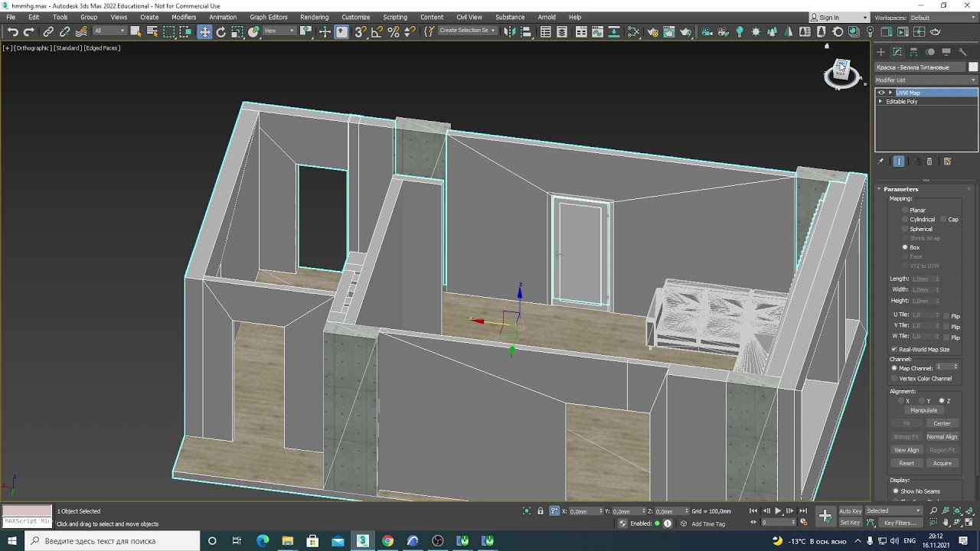Open the Selected key mode dropdown
The image size is (980, 551).
(893, 511)
